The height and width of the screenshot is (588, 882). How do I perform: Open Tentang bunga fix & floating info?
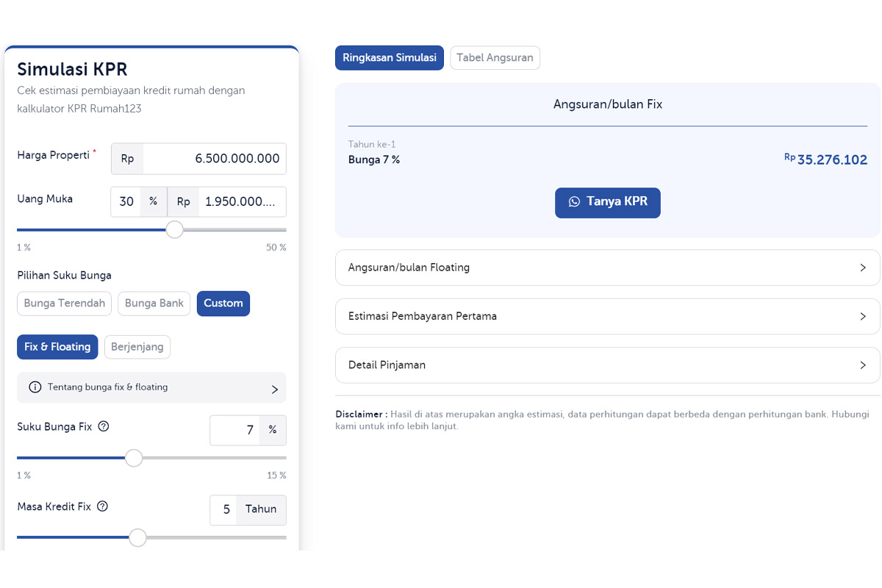point(151,387)
